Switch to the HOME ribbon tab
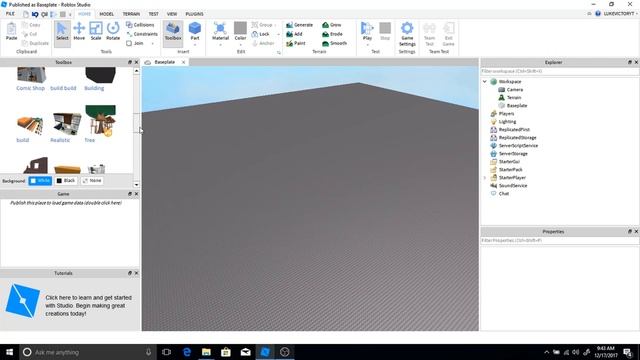 tap(84, 13)
